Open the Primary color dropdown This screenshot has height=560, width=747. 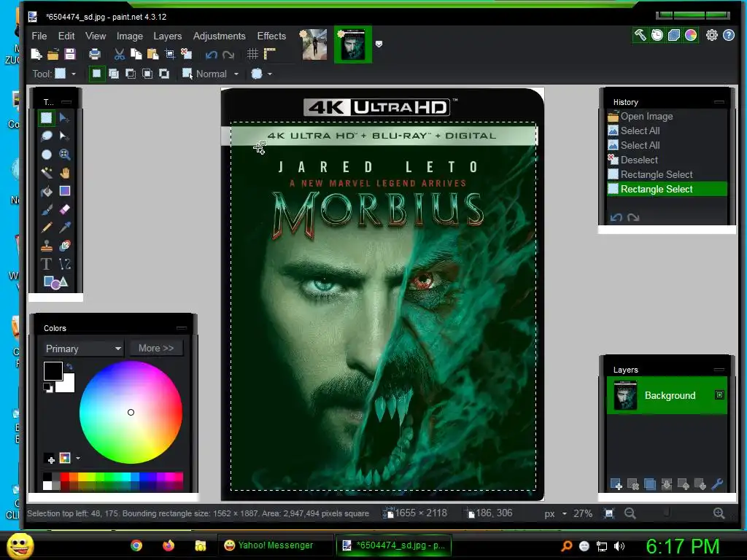pyautogui.click(x=83, y=349)
